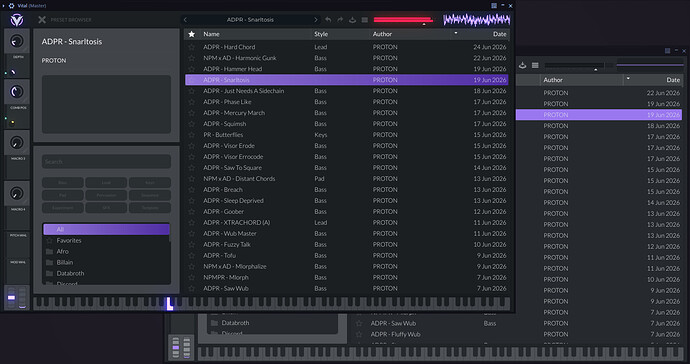Sort by Author in background window

click(x=553, y=80)
